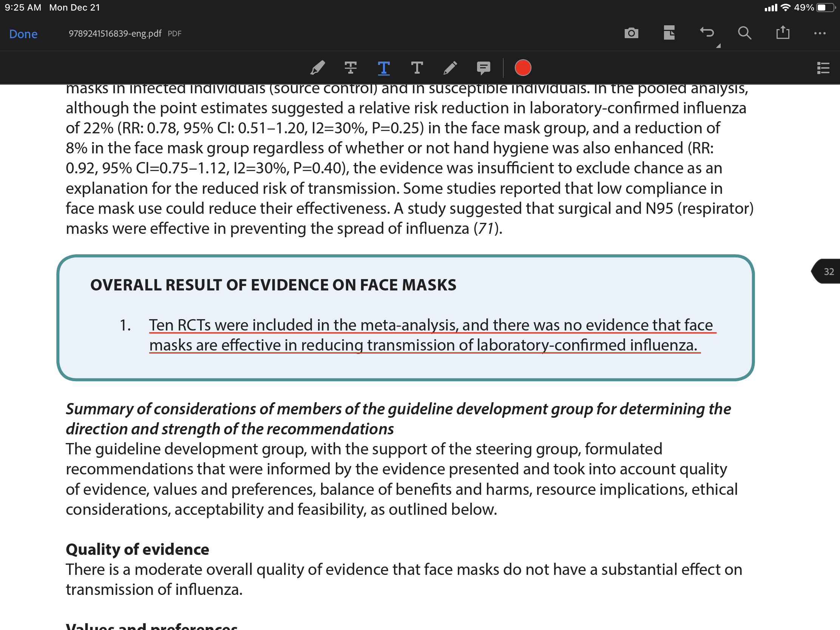
Task: Tap the Done button
Action: (x=23, y=34)
